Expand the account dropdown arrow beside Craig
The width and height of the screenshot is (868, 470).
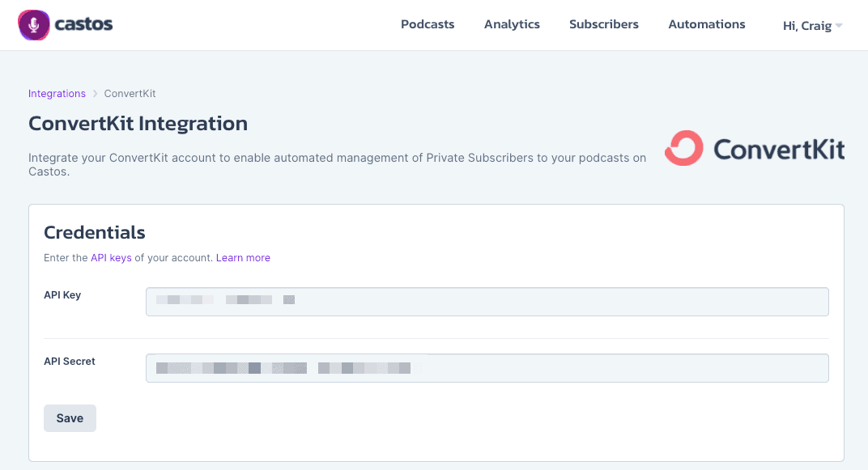click(839, 26)
